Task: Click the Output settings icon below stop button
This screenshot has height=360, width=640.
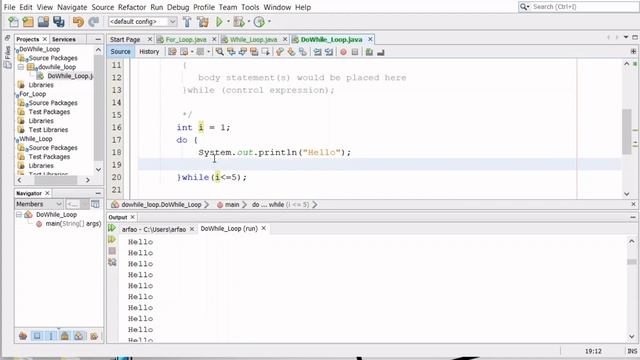Action: click(112, 262)
